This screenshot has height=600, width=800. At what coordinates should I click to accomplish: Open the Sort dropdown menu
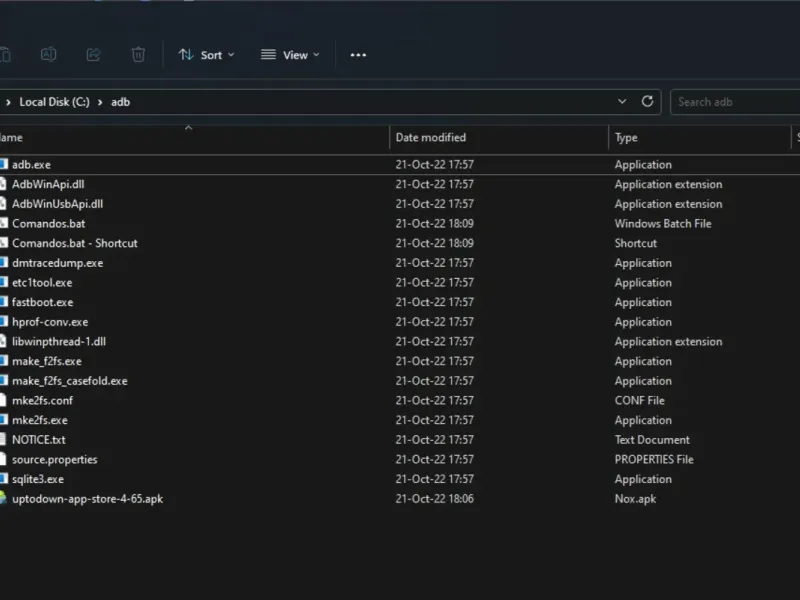[x=207, y=55]
